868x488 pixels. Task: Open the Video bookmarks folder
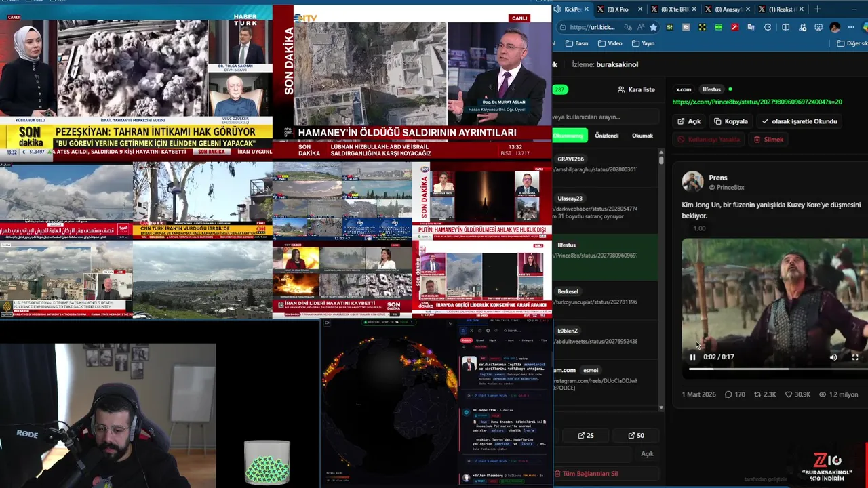[610, 43]
